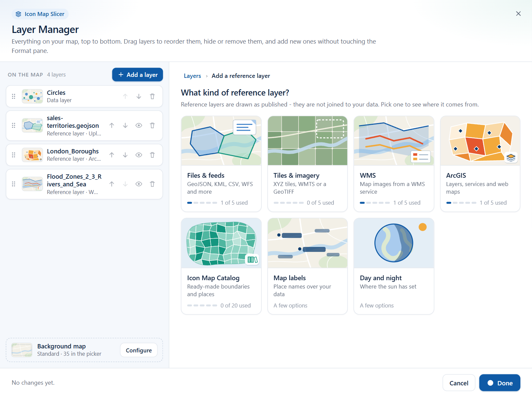
Task: Choose the WMS reference layer card
Action: 394,164
